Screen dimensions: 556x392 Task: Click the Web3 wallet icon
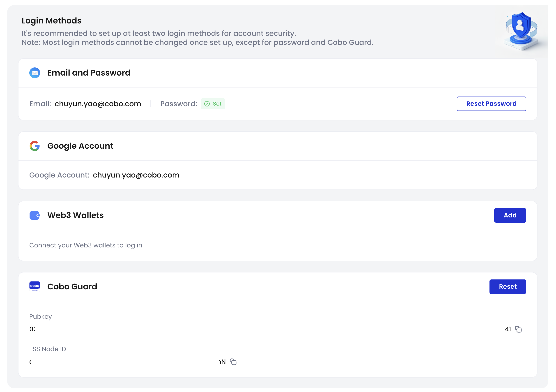pyautogui.click(x=35, y=215)
